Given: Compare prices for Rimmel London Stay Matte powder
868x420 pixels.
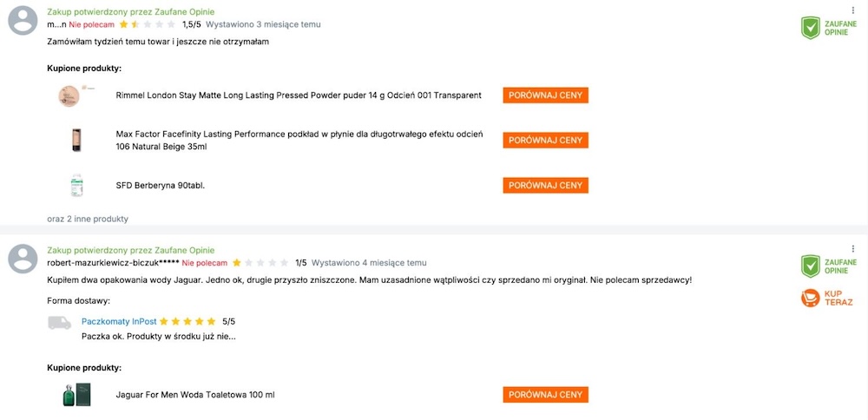Looking at the screenshot, I should coord(545,95).
